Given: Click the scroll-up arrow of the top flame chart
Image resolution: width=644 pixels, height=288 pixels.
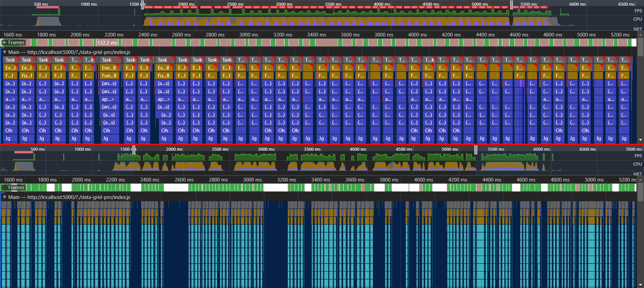Looking at the screenshot, I should 640,34.
